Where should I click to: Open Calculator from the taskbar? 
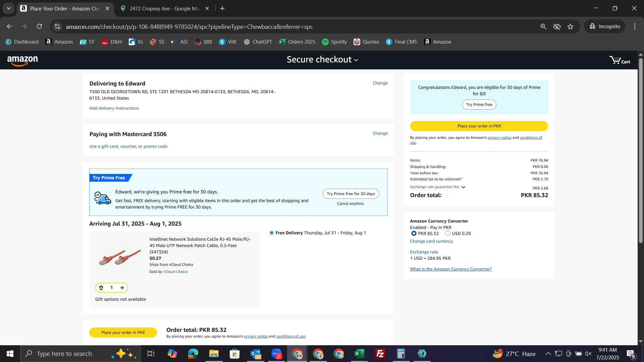tap(401, 354)
